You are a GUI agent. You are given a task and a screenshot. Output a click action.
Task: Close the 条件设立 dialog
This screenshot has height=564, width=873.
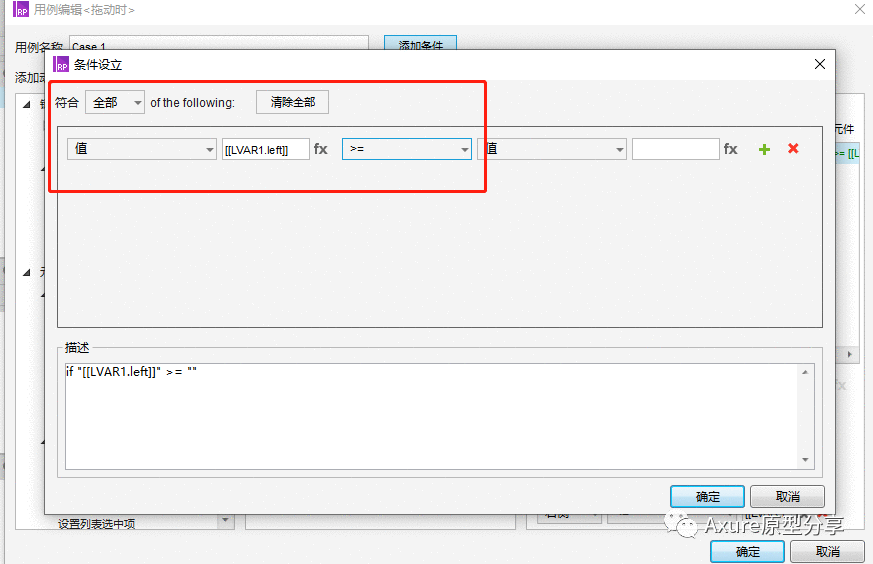pyautogui.click(x=820, y=64)
